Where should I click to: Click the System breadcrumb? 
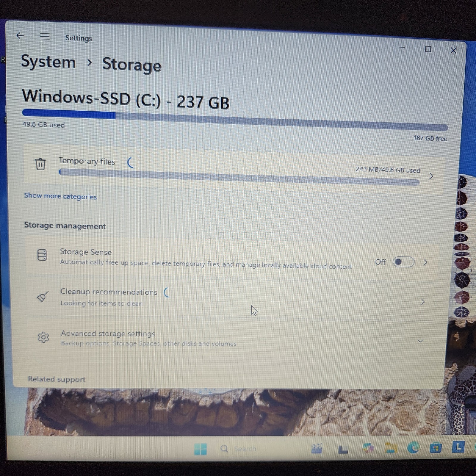point(48,62)
